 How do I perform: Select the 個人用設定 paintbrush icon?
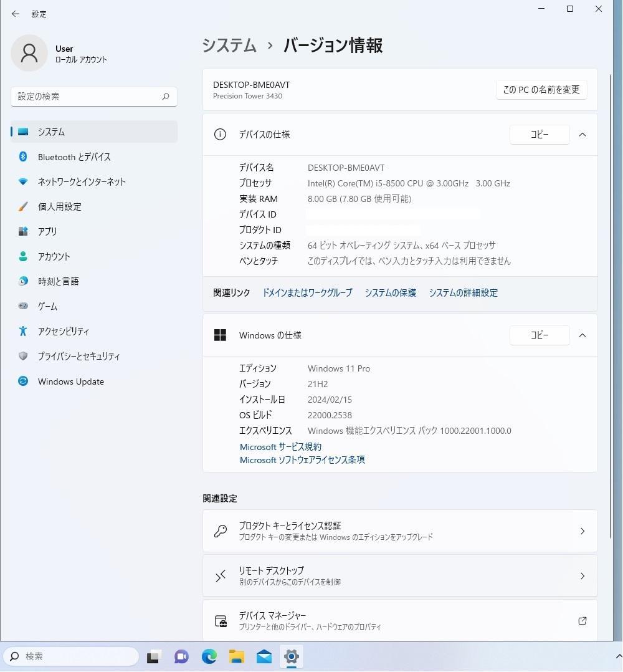pos(23,206)
